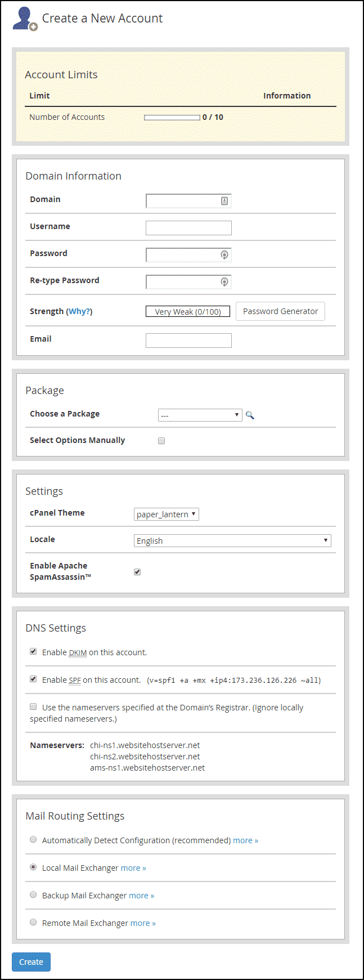Click the Number of Accounts progress bar

pyautogui.click(x=172, y=118)
